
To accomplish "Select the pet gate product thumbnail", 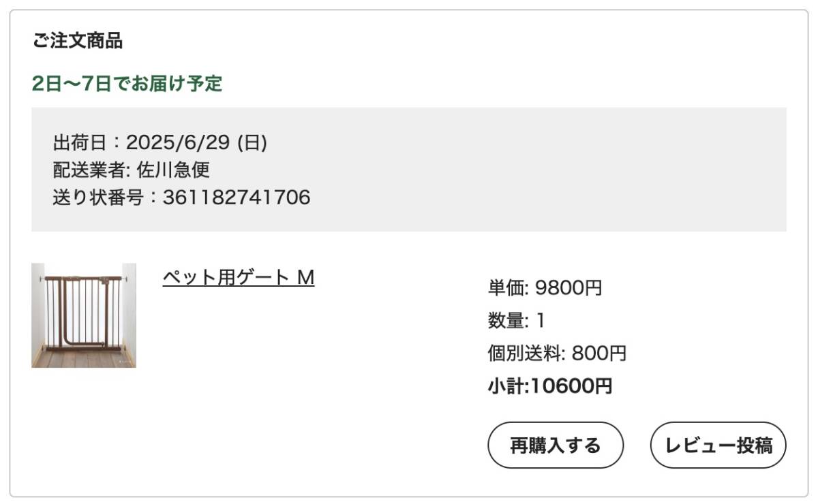I will [x=84, y=315].
